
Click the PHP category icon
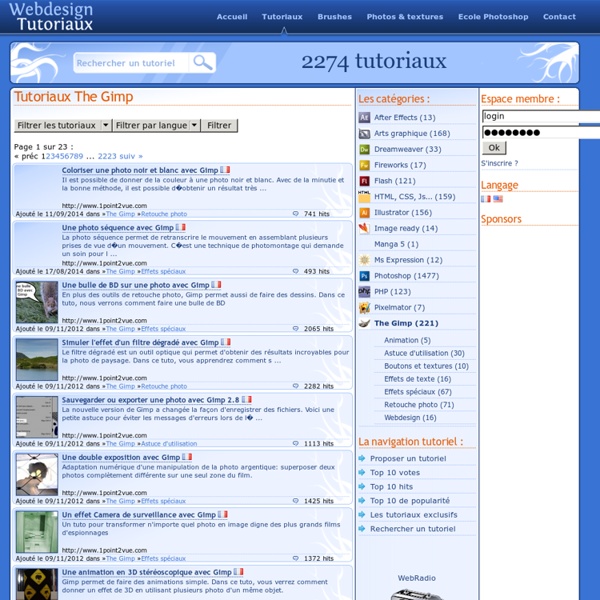point(364,292)
